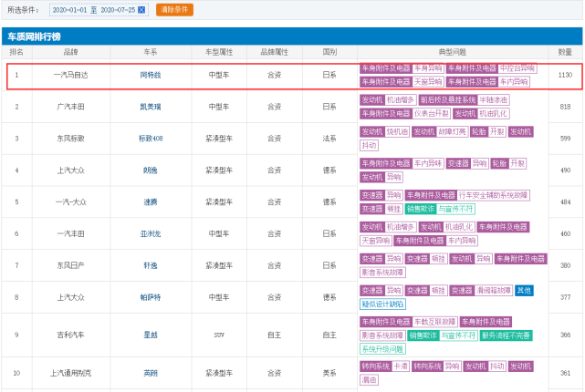Select the 机油乳化 tag in 凯美瑞 row
Image resolution: width=585 pixels, height=392 pixels.
(493, 113)
